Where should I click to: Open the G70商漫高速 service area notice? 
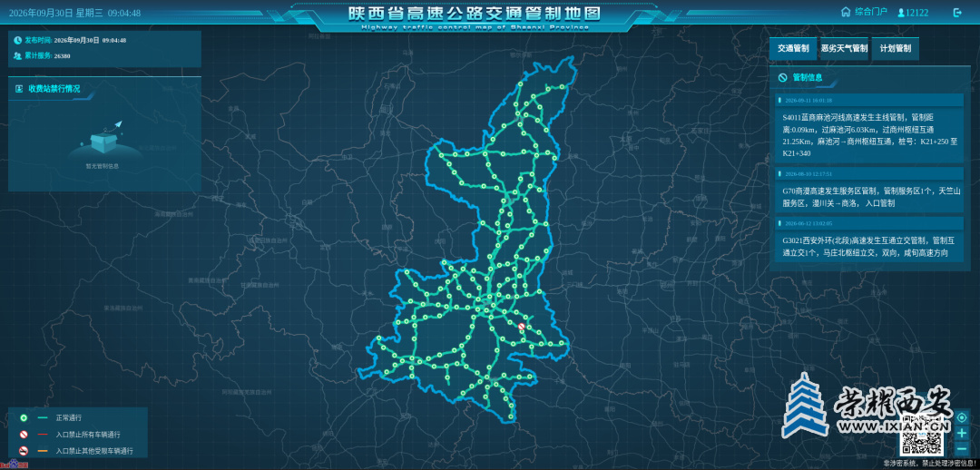869,198
